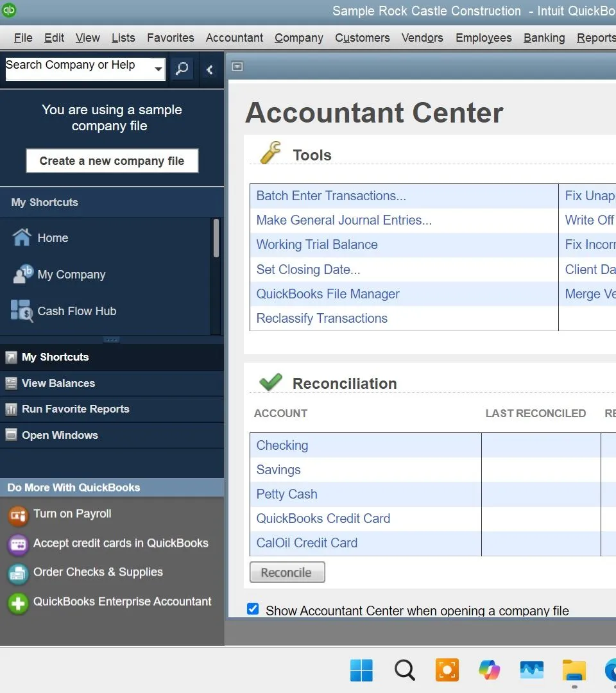
Task: Open Reclassify Transactions link
Action: [x=321, y=318]
